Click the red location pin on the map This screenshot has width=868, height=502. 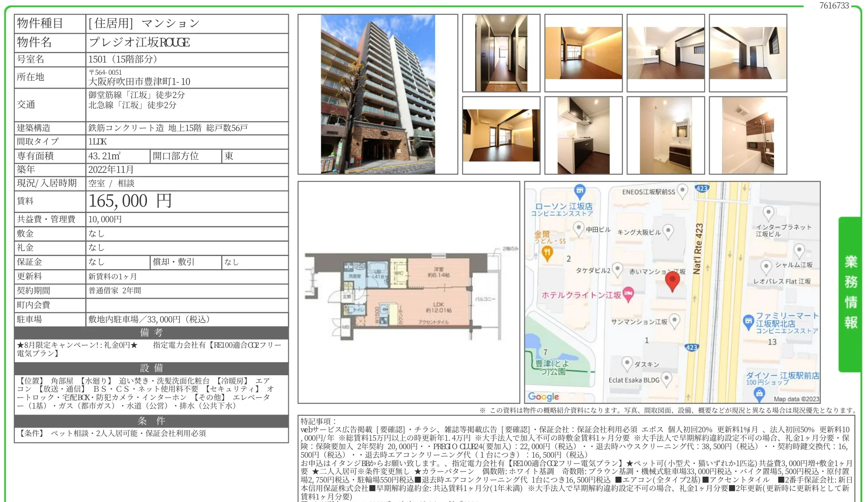(x=672, y=281)
